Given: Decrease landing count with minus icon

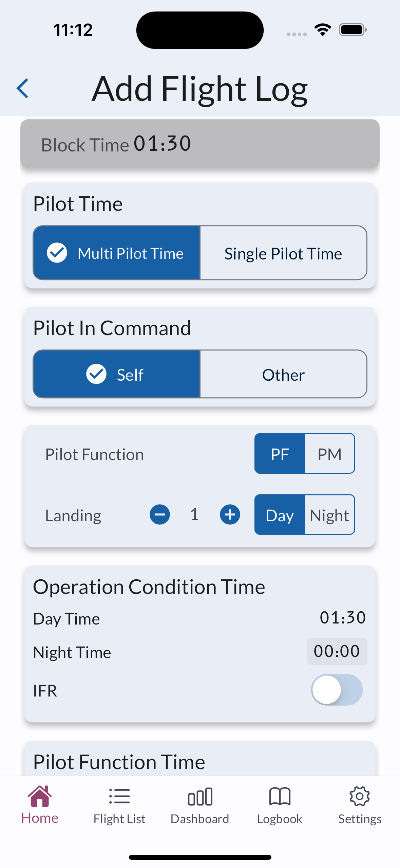Looking at the screenshot, I should coord(160,514).
